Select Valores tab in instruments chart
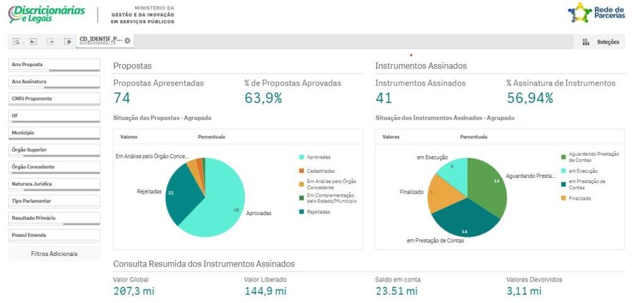Screen dimensions: 644x303 tap(391, 137)
